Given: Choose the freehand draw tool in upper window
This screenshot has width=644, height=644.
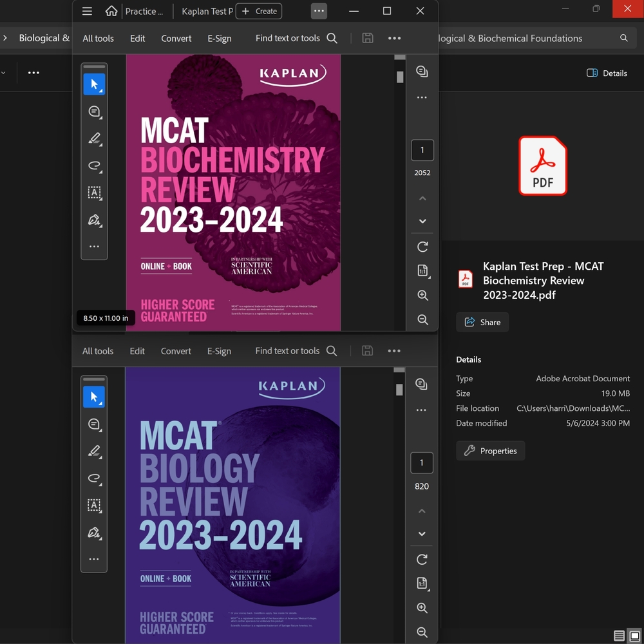Looking at the screenshot, I should (x=94, y=166).
